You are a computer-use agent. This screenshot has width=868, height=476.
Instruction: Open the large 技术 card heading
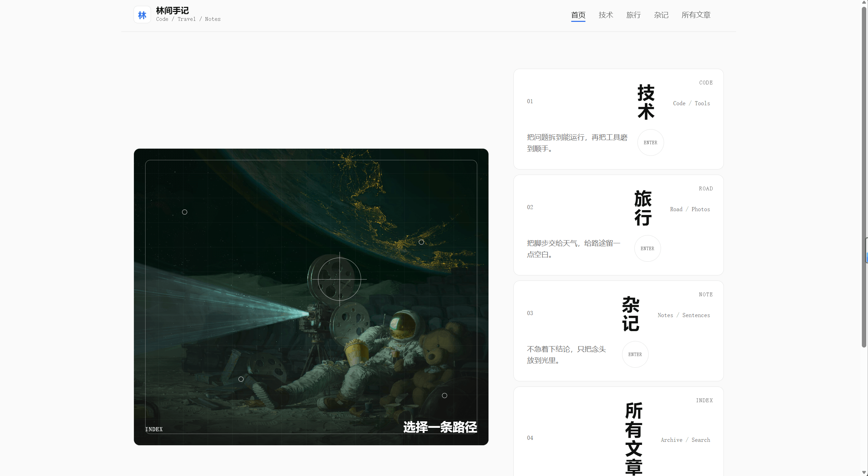pyautogui.click(x=646, y=102)
